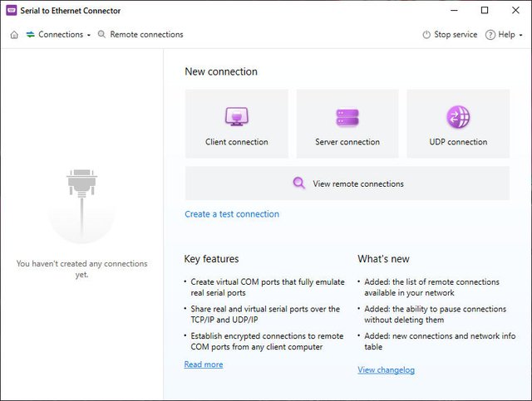
Task: Click the Stop service text
Action: coord(456,35)
